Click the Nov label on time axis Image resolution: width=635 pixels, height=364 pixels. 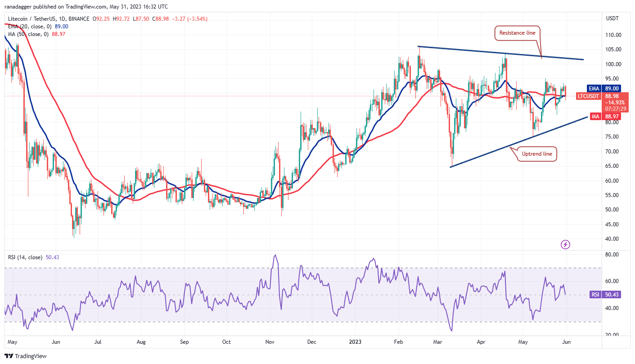coord(269,342)
